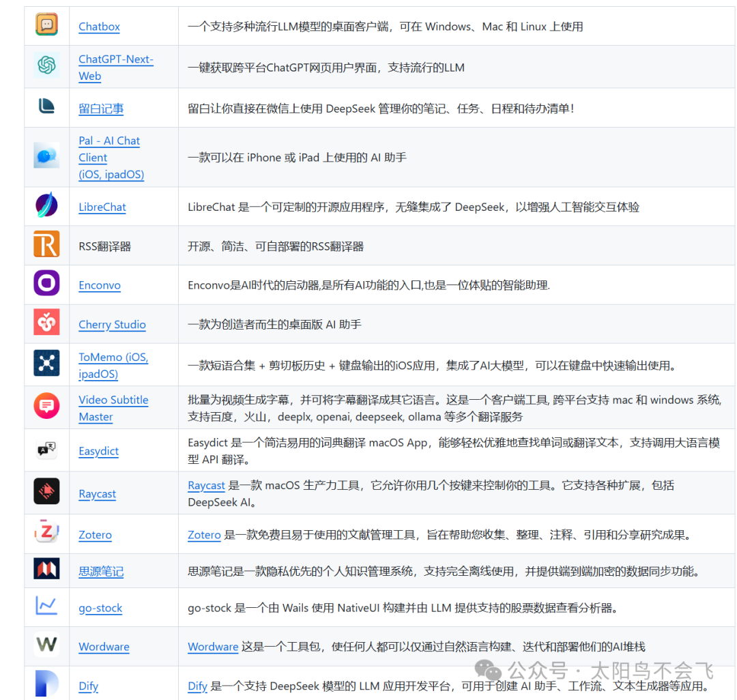Screen dimensions: 737x700
Task: Click the 留白记事 blue icon
Action: point(46,107)
